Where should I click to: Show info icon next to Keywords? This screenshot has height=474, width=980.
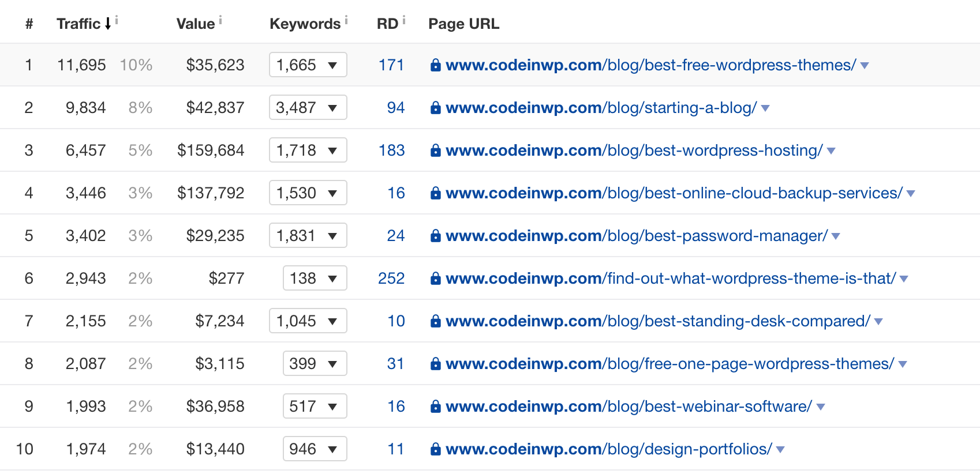coord(346,20)
